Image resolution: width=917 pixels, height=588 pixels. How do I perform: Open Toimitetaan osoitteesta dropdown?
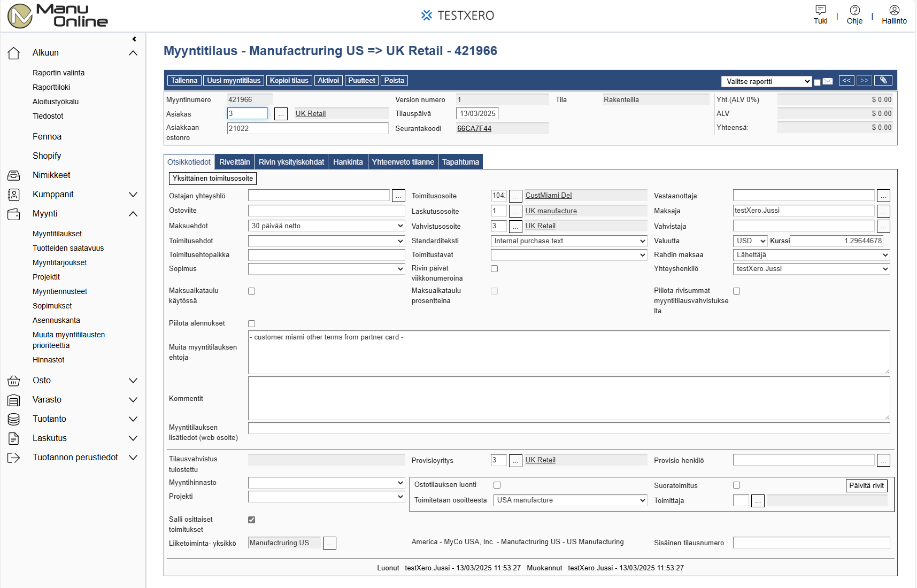571,500
